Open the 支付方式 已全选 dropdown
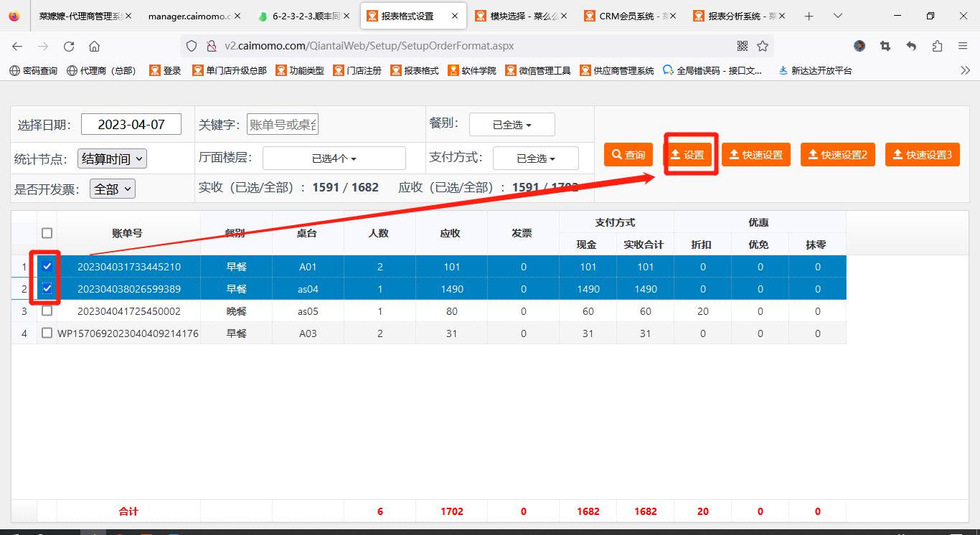Screen dimensions: 980x535 pos(536,158)
